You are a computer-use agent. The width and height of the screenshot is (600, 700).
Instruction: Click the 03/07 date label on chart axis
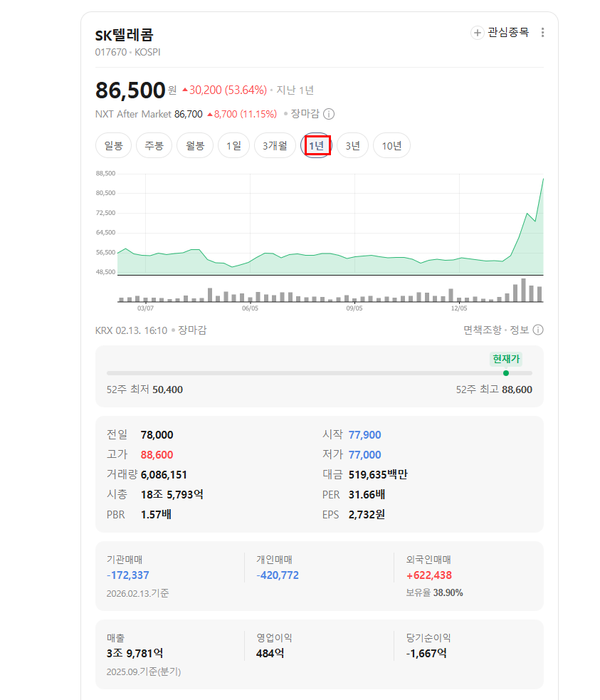coord(145,308)
